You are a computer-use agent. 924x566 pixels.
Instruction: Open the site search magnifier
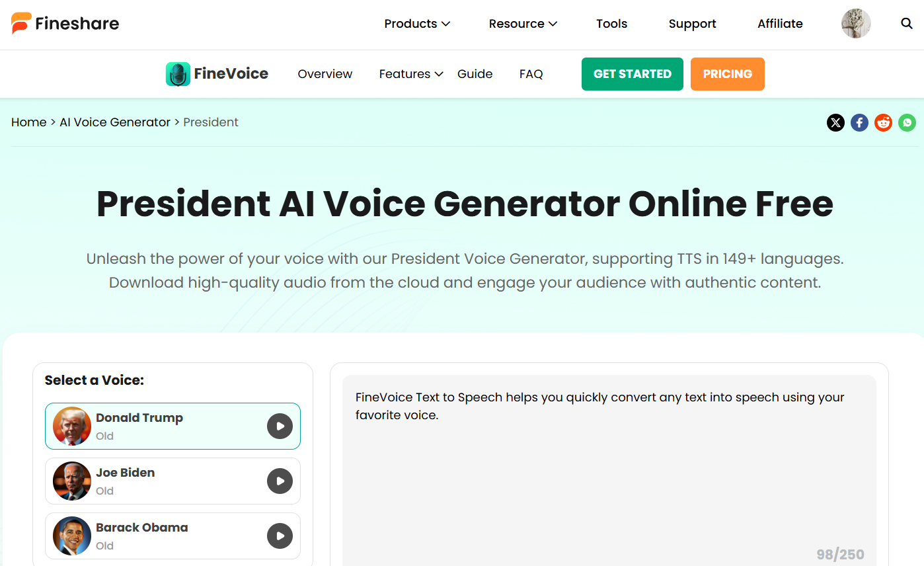tap(907, 24)
